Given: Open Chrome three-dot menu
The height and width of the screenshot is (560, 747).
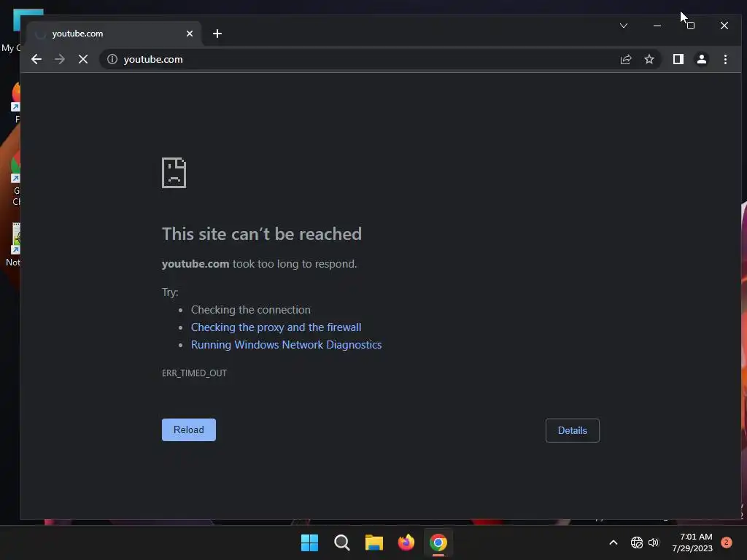Looking at the screenshot, I should tap(725, 59).
